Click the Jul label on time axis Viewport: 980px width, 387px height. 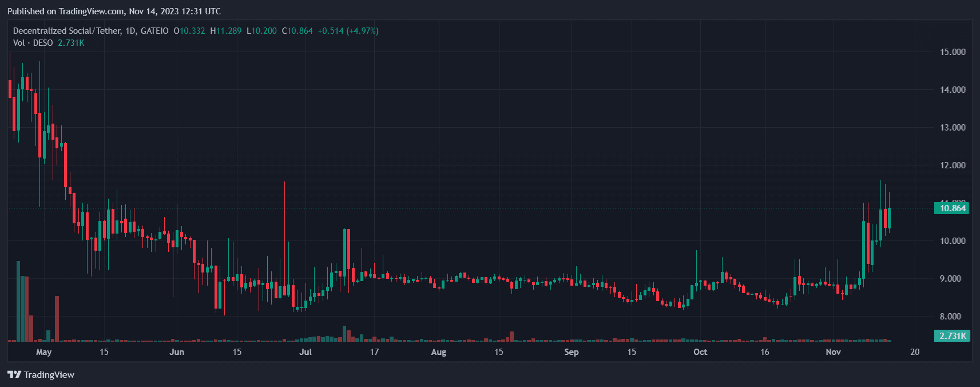coord(305,352)
